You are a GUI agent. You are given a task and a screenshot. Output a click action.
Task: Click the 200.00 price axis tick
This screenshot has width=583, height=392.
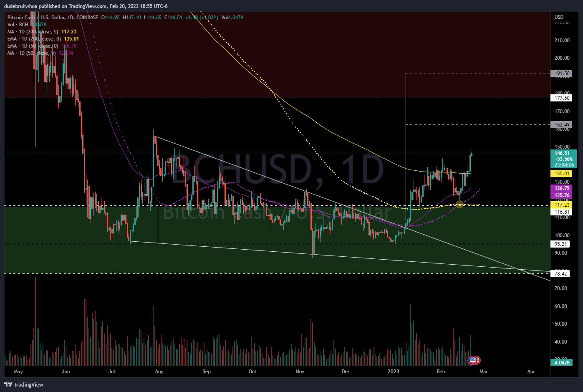tap(562, 58)
